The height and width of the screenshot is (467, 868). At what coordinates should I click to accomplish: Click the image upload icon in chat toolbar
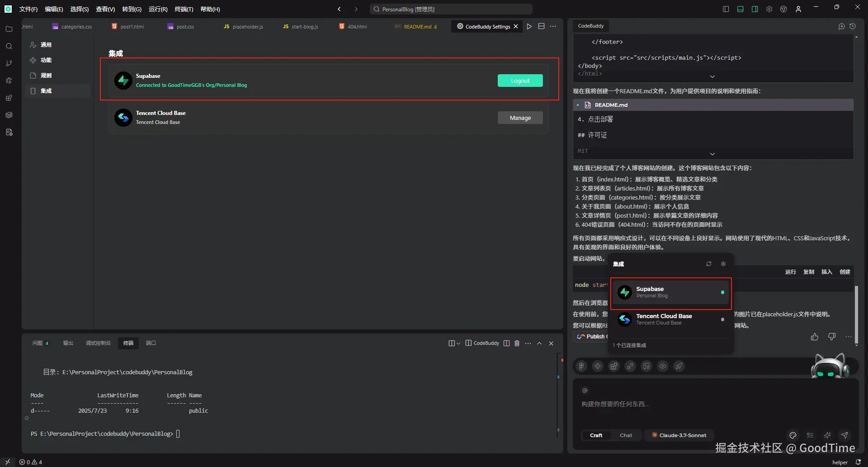646,366
